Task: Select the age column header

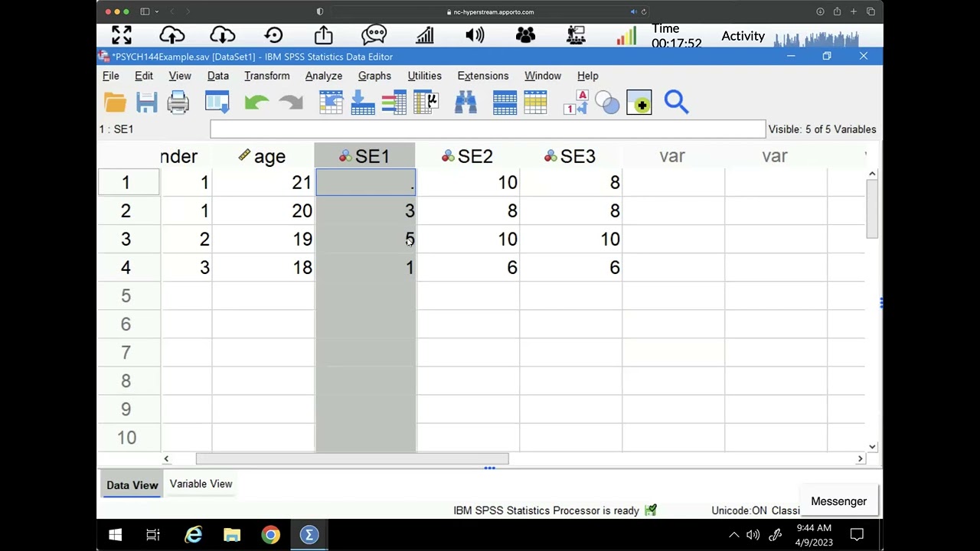Action: [263, 156]
